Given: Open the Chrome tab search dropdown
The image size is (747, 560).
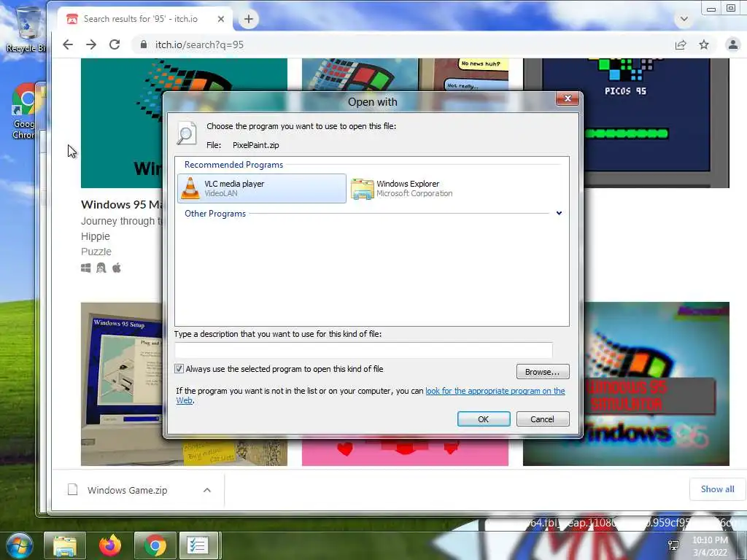Looking at the screenshot, I should coord(684,19).
